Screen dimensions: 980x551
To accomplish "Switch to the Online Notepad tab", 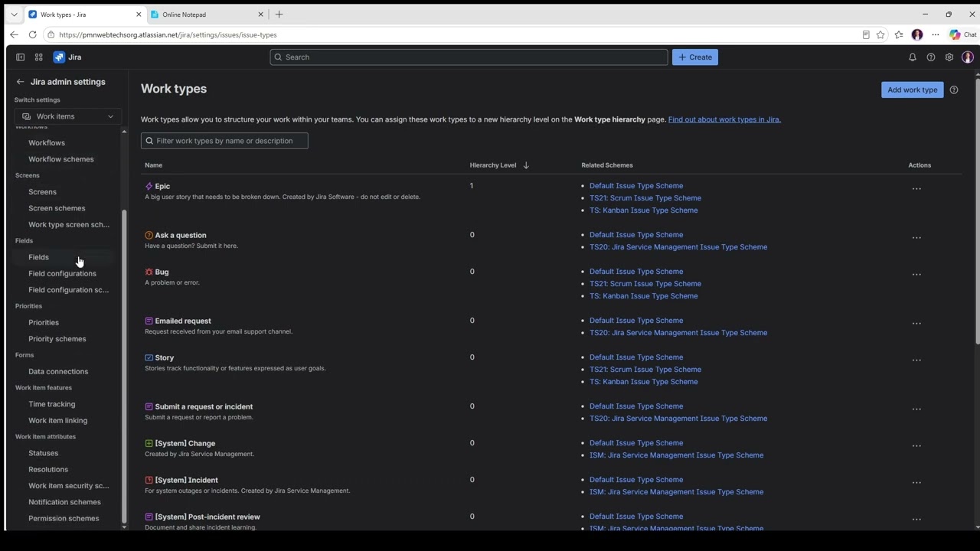I will click(x=207, y=15).
